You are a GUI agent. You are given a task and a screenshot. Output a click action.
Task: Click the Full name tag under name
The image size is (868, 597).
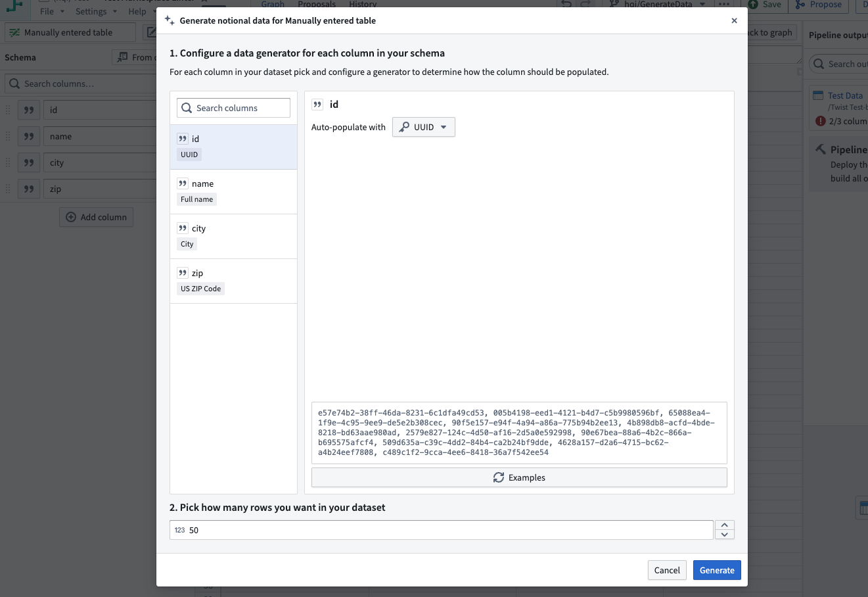[196, 199]
